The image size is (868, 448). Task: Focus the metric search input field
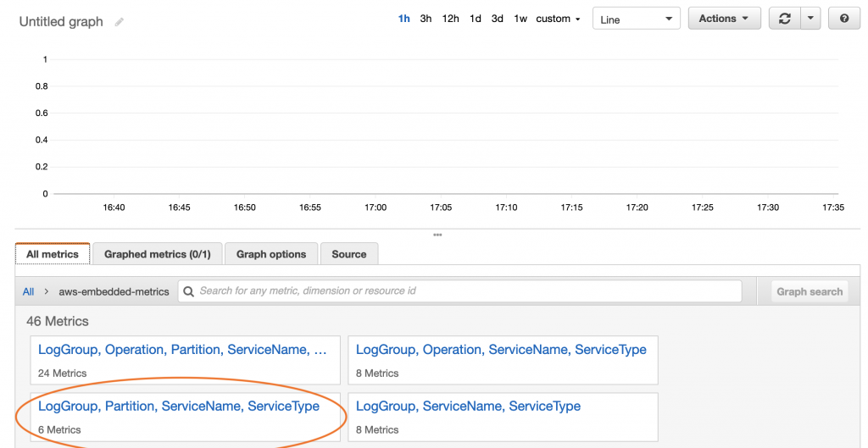point(459,291)
